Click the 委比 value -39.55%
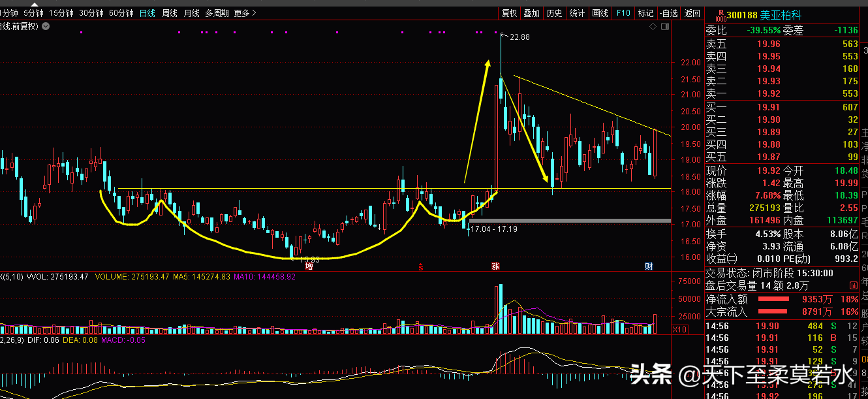This screenshot has height=399, width=868. 764,30
